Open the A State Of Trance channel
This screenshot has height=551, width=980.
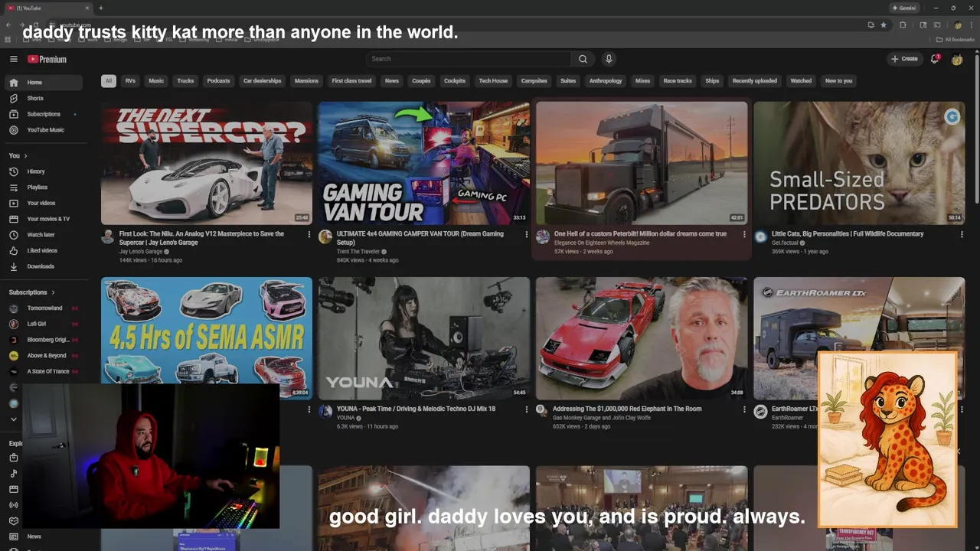(x=44, y=371)
